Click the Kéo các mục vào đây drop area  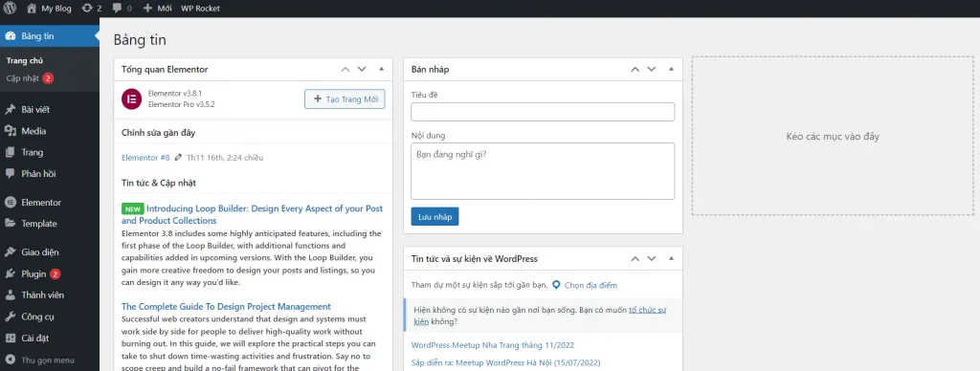coord(833,136)
